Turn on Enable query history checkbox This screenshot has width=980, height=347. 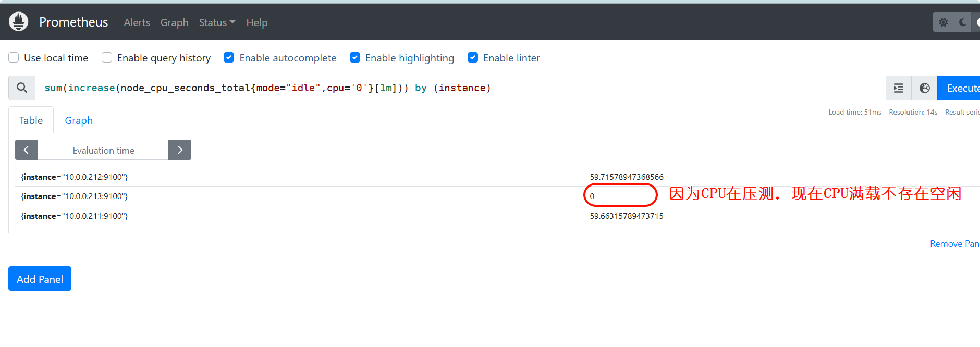point(107,57)
